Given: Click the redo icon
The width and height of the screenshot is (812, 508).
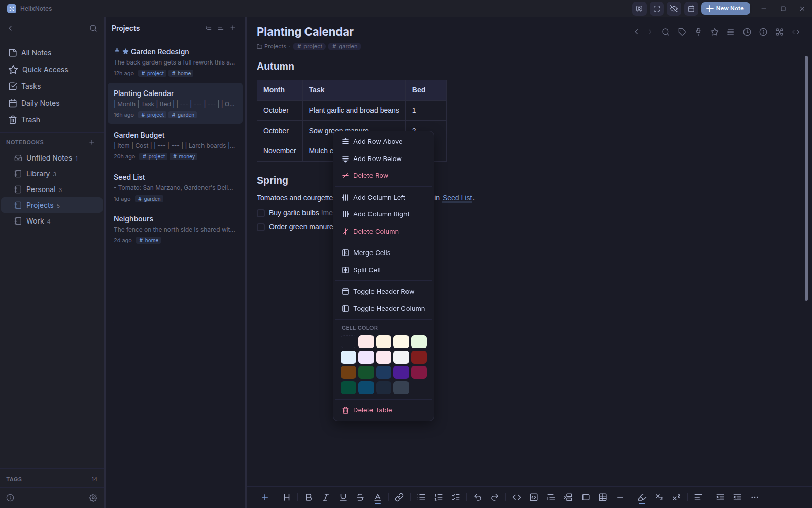Looking at the screenshot, I should [x=495, y=497].
